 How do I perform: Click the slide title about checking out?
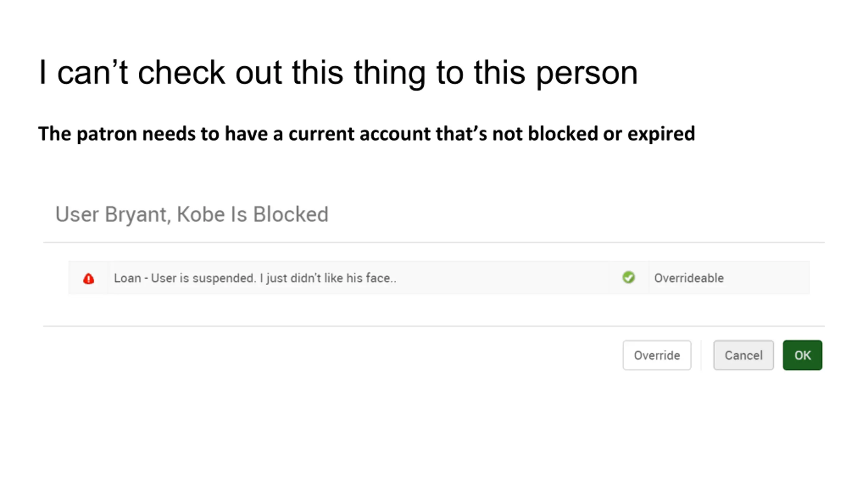338,73
